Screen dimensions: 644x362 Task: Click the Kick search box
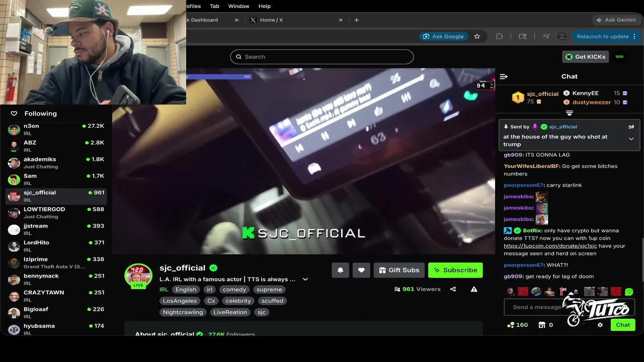[x=322, y=57]
